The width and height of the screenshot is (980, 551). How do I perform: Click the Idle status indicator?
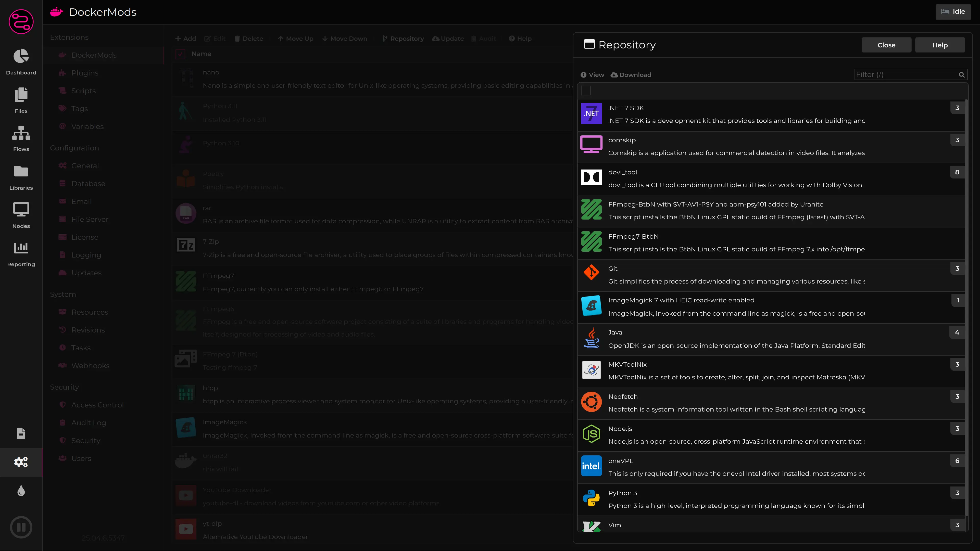(953, 12)
